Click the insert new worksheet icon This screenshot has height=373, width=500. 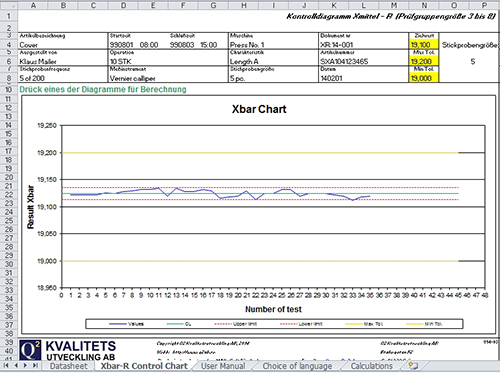414,366
